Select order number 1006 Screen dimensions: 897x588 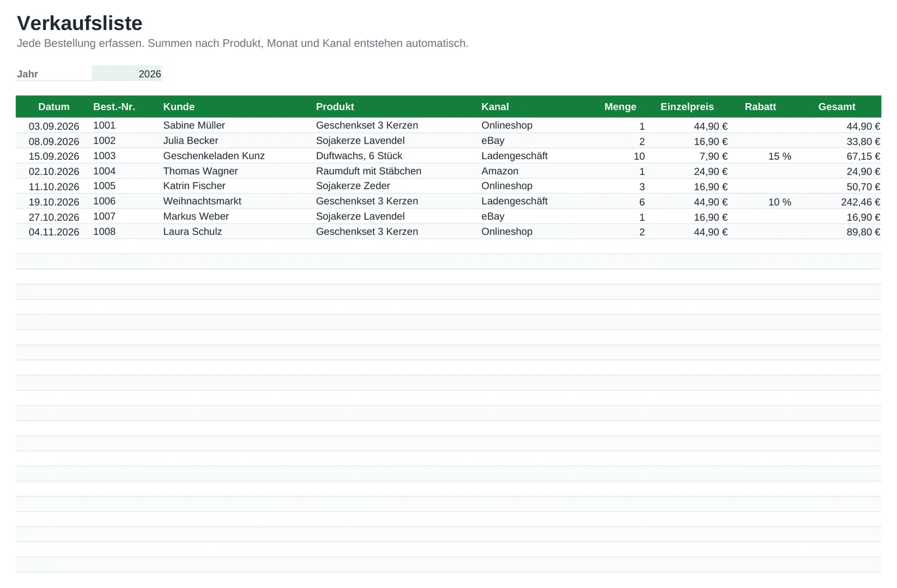(104, 201)
